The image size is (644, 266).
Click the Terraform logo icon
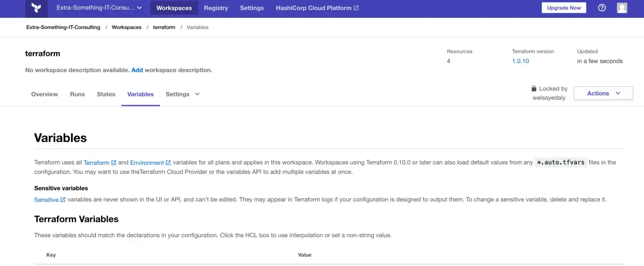coord(36,8)
